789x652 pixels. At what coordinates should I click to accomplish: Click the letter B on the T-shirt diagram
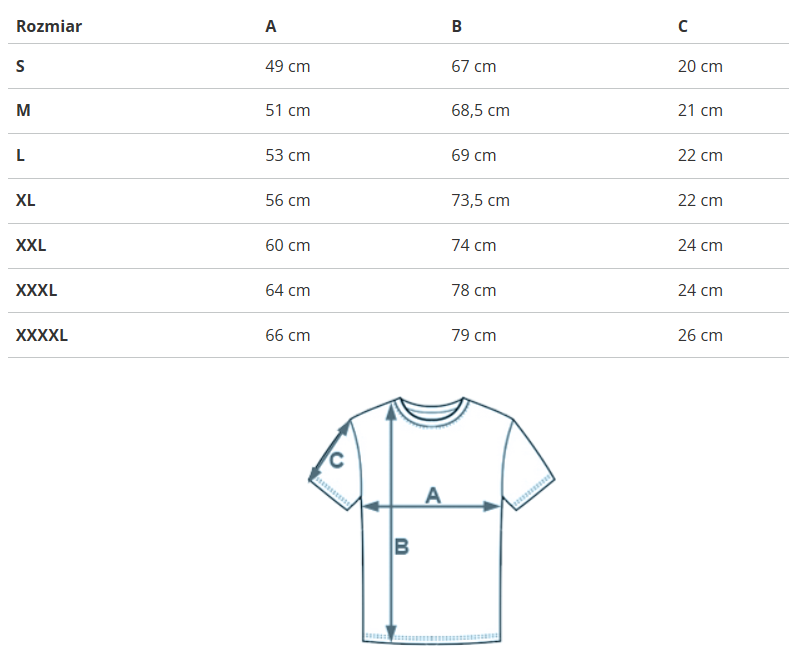[401, 547]
